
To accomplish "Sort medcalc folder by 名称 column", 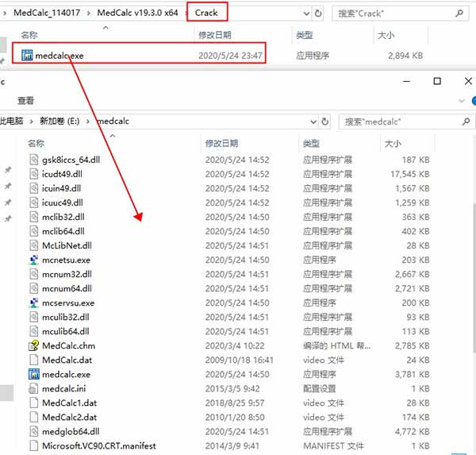I will click(36, 143).
